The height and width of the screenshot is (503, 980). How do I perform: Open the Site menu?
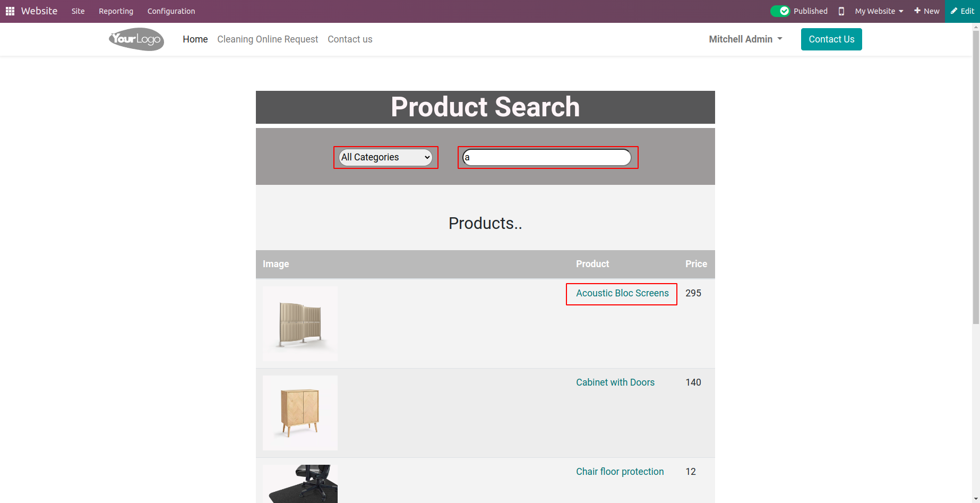78,11
